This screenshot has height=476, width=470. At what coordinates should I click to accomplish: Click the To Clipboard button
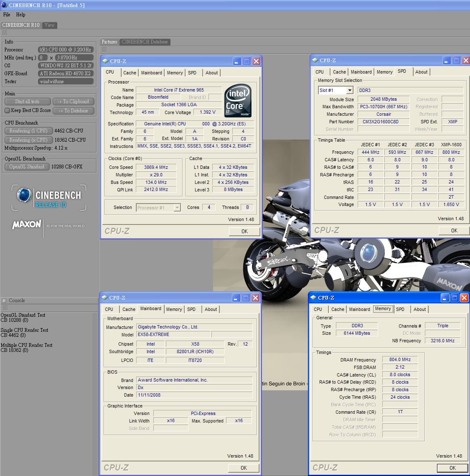point(74,102)
